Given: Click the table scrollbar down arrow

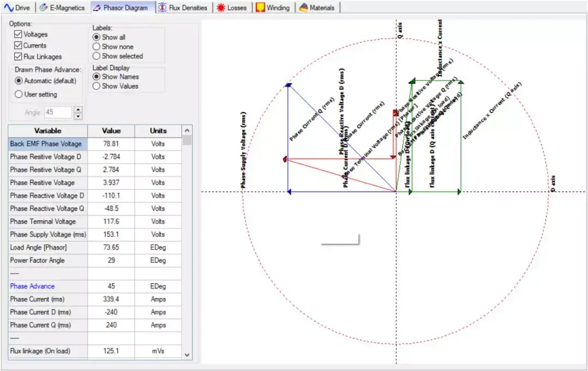Looking at the screenshot, I should click(187, 355).
